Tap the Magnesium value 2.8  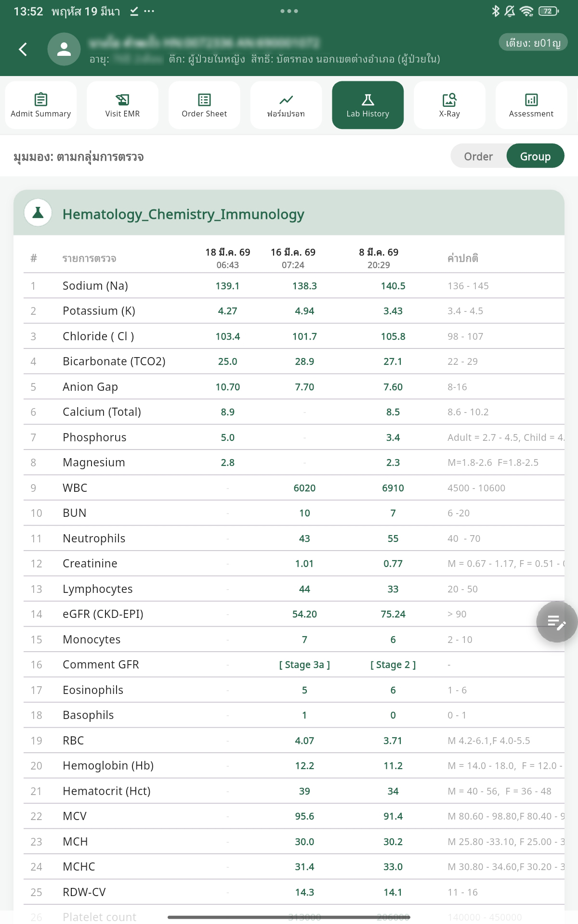click(x=227, y=462)
